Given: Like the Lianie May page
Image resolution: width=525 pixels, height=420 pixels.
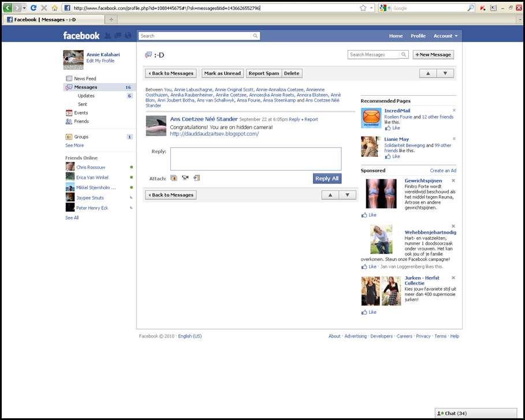Looking at the screenshot, I should [x=392, y=156].
